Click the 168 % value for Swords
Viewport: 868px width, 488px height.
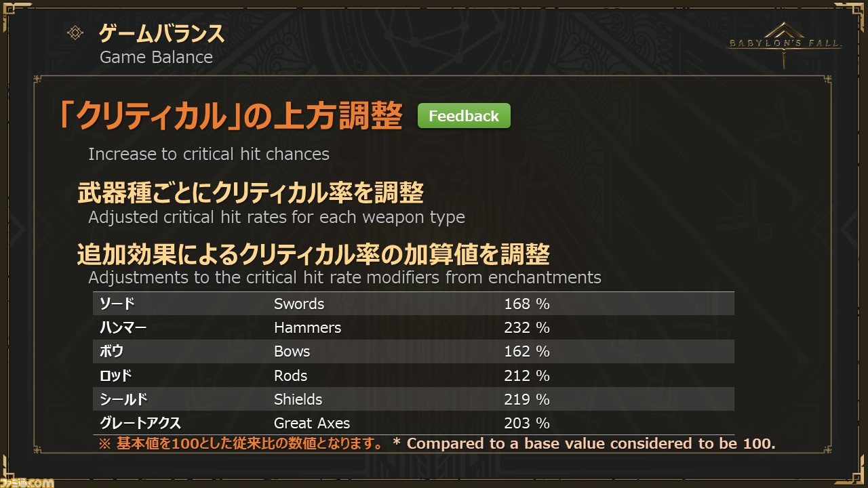point(526,304)
